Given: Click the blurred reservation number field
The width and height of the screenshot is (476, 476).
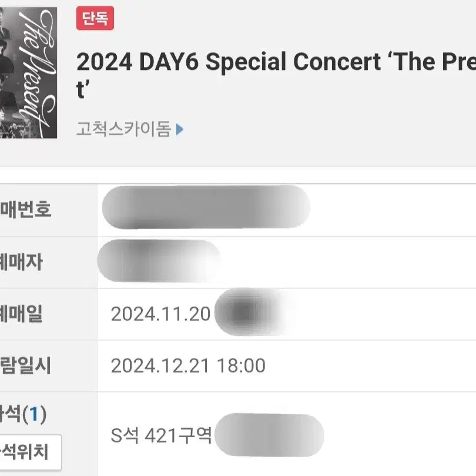Looking at the screenshot, I should tap(206, 207).
